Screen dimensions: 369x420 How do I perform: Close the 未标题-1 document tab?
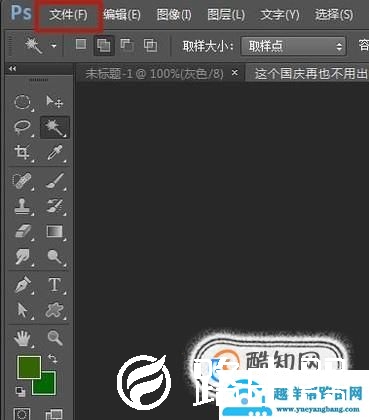click(235, 72)
